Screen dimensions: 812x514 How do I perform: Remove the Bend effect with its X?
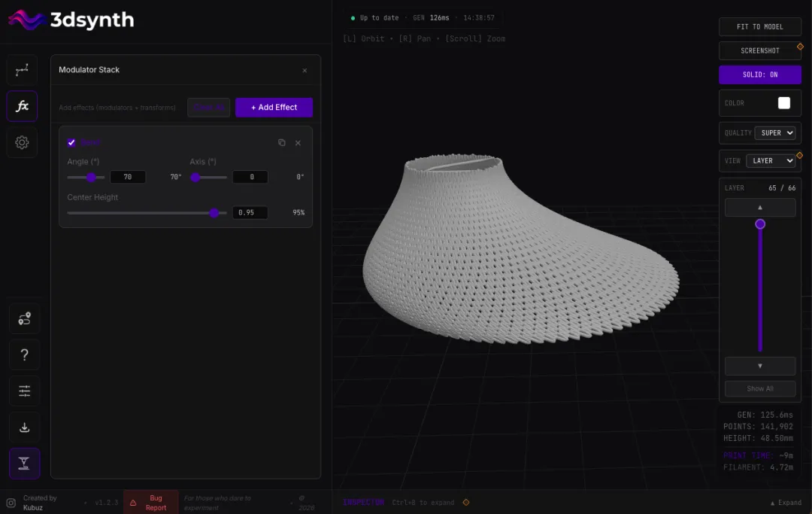pyautogui.click(x=298, y=143)
